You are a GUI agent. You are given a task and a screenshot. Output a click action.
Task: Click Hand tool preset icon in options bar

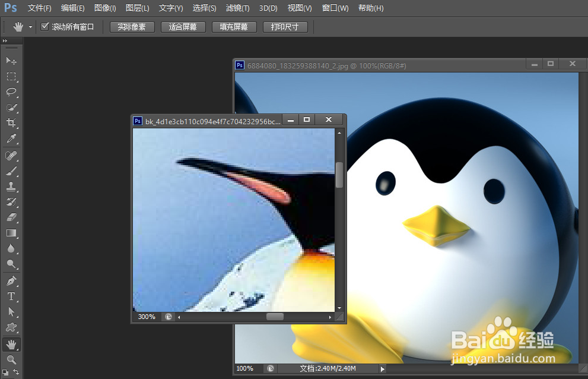18,27
